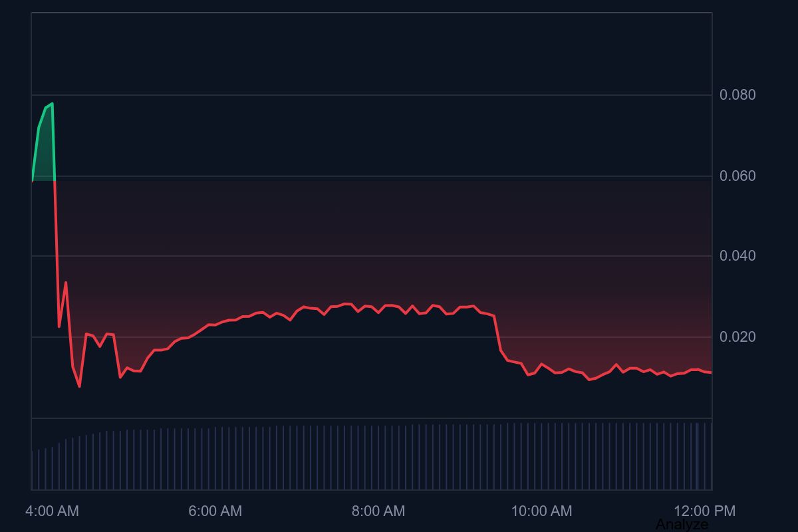Select the last volume bar at far right
This screenshot has height=532, width=798.
[711, 456]
